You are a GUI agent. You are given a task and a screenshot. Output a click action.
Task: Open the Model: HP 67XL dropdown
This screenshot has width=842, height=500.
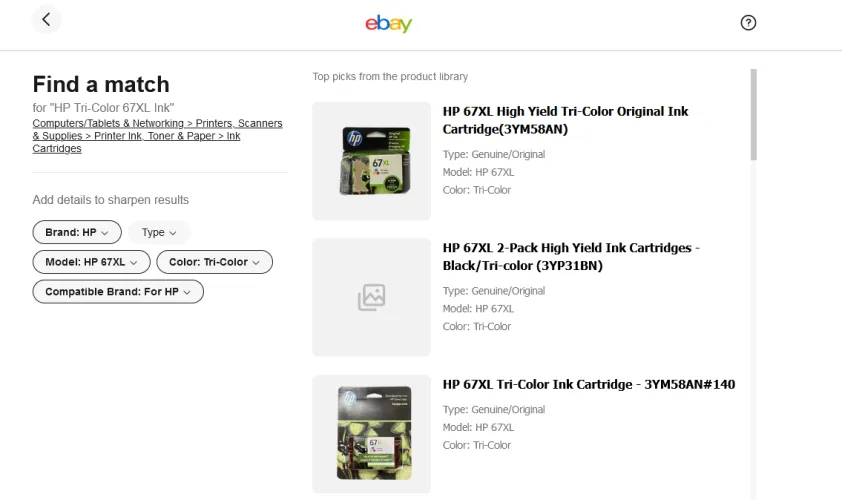91,262
